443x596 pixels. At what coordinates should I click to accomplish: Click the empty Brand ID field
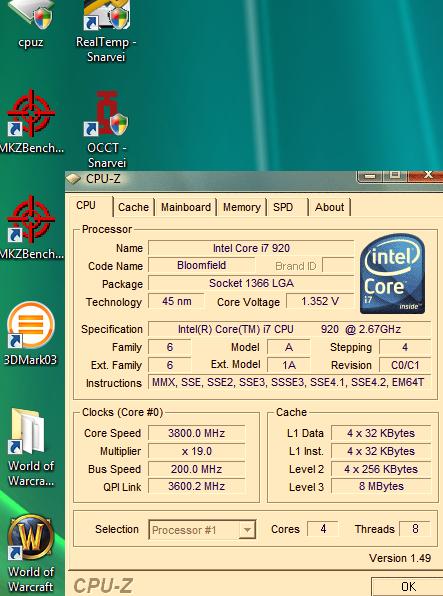point(338,265)
